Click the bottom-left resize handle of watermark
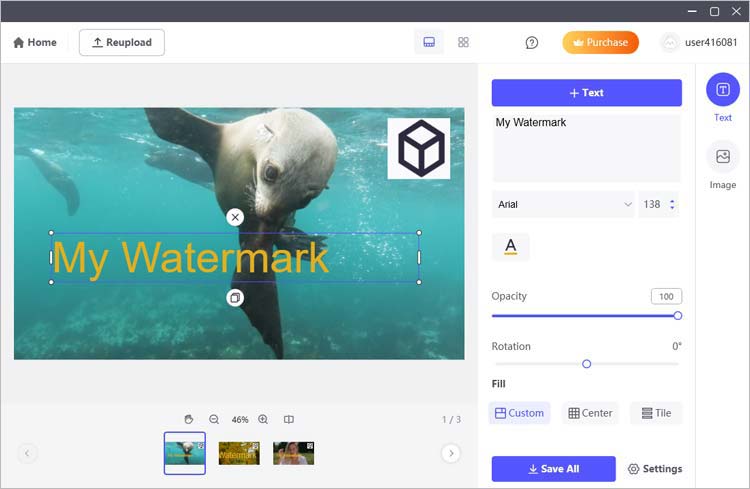The height and width of the screenshot is (489, 750). [x=51, y=282]
